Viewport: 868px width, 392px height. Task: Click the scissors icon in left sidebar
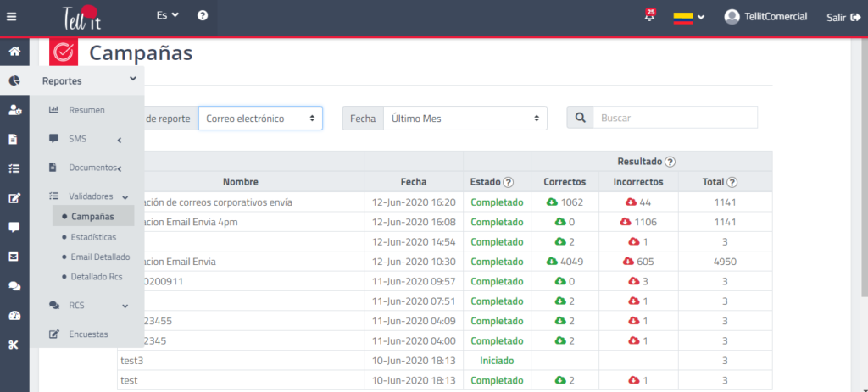[14, 344]
